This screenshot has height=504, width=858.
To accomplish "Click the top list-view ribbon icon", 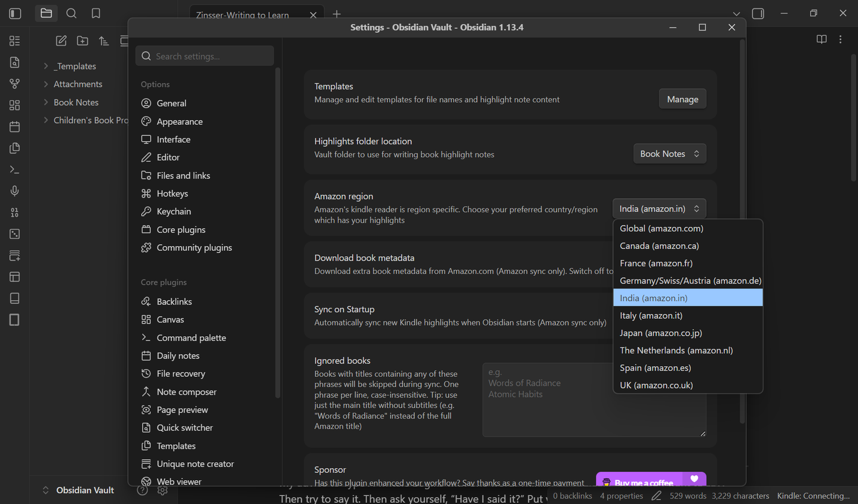I will [15, 41].
